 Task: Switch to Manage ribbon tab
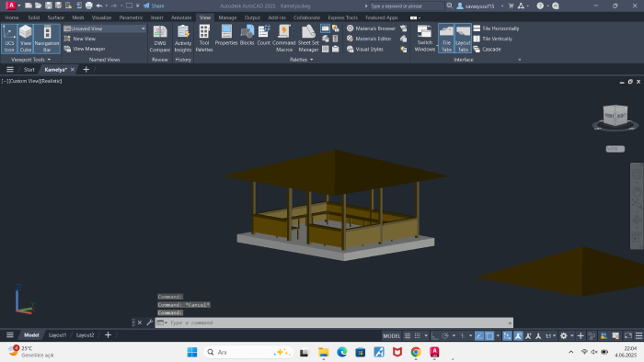coord(227,17)
